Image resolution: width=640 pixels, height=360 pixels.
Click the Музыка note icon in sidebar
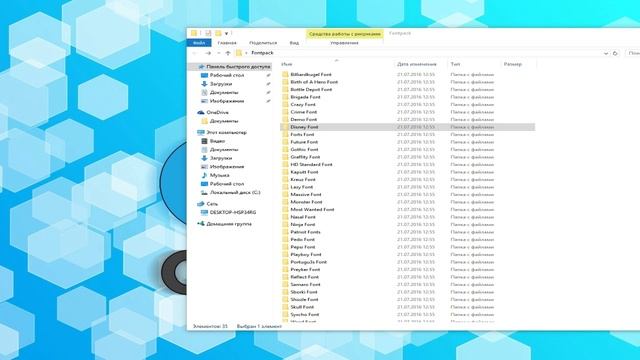(x=204, y=175)
